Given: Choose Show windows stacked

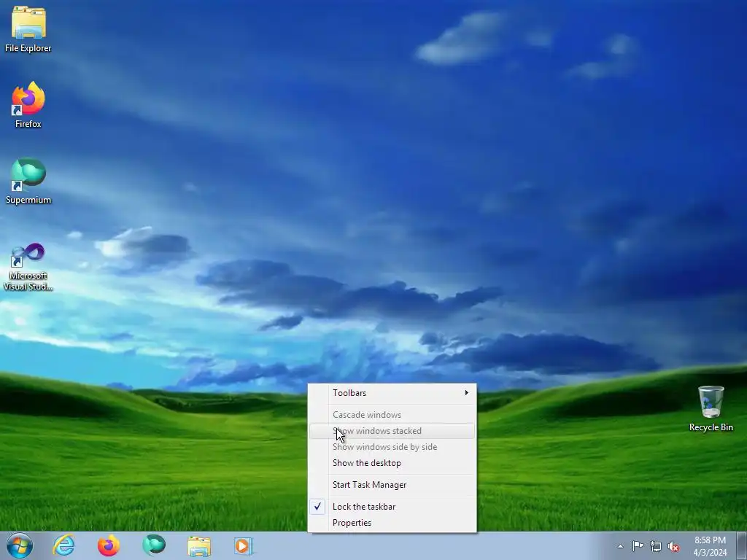Looking at the screenshot, I should pyautogui.click(x=392, y=431).
